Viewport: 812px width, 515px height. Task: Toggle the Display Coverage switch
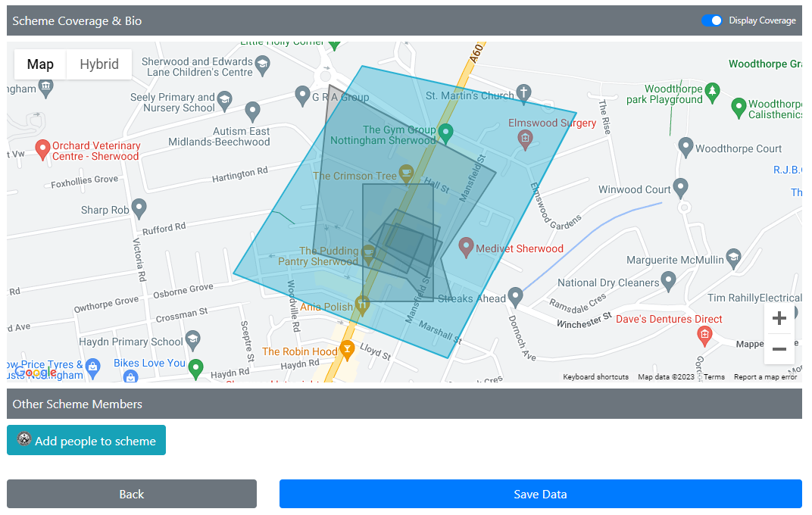pos(711,20)
